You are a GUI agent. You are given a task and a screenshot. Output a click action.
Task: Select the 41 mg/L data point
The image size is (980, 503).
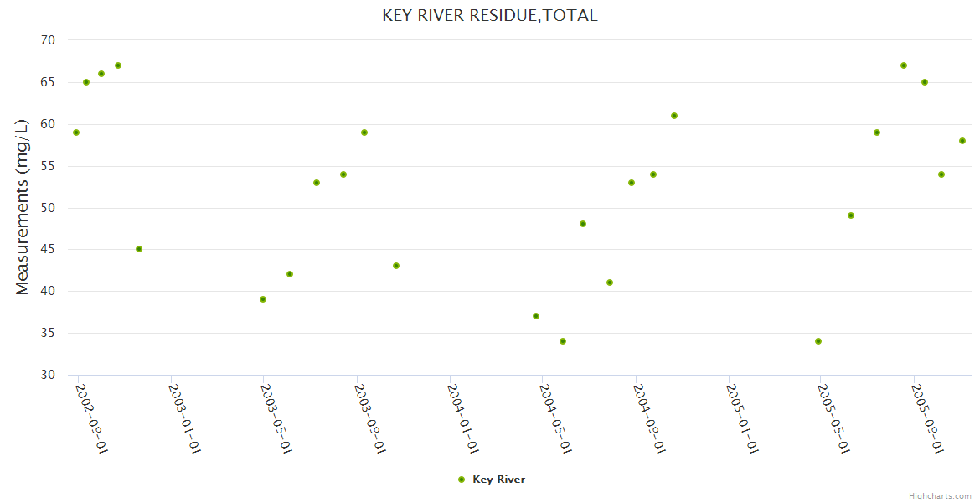pos(610,283)
